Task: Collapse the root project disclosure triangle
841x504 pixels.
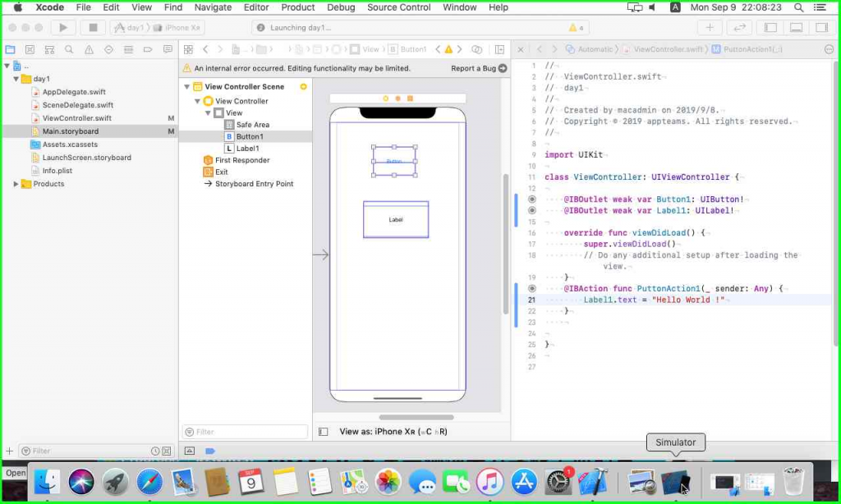Action: pyautogui.click(x=7, y=66)
